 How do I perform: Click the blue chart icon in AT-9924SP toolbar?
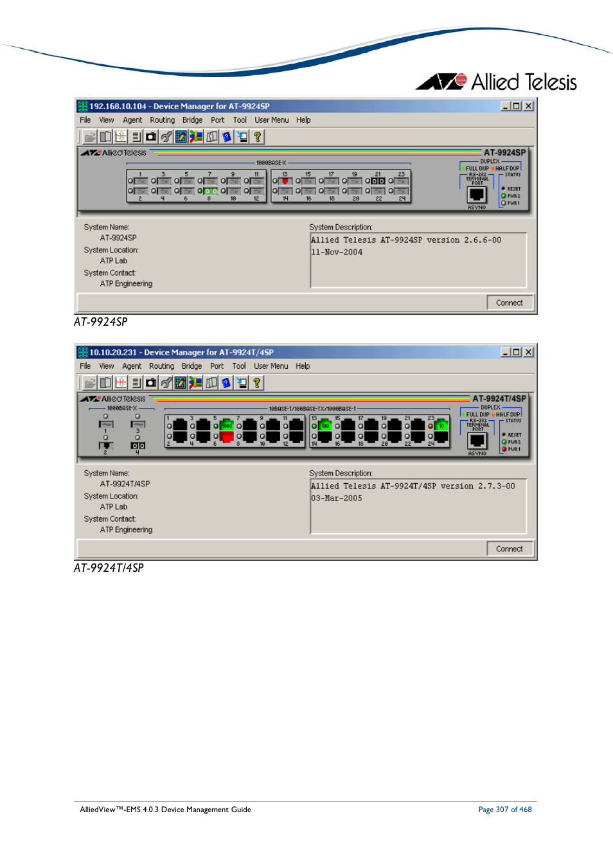[x=181, y=137]
